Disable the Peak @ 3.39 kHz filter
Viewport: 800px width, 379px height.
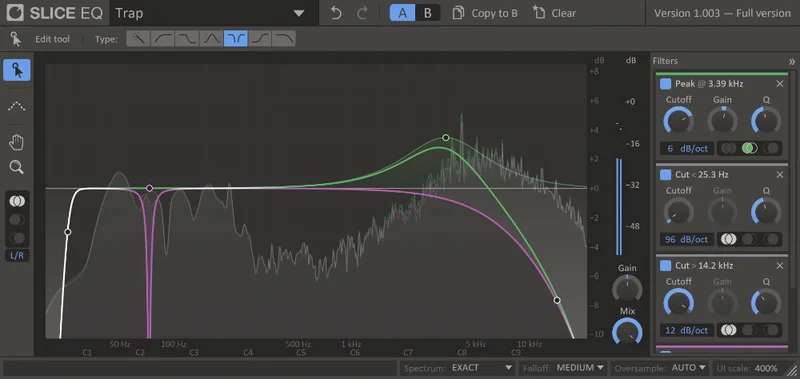(665, 84)
